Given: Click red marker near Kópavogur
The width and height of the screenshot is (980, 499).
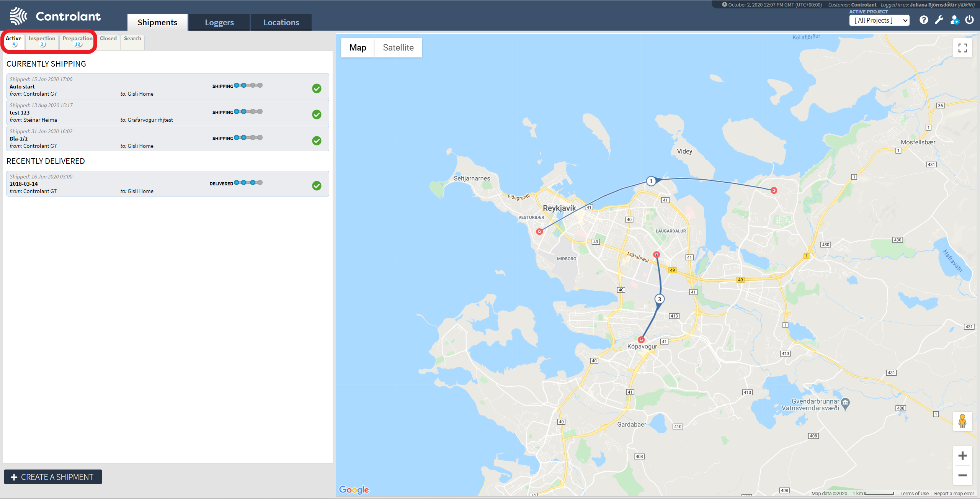Looking at the screenshot, I should point(641,340).
